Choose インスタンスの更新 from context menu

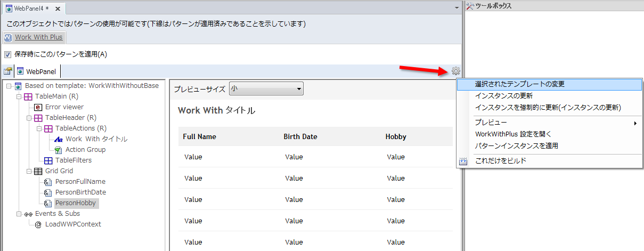(503, 96)
